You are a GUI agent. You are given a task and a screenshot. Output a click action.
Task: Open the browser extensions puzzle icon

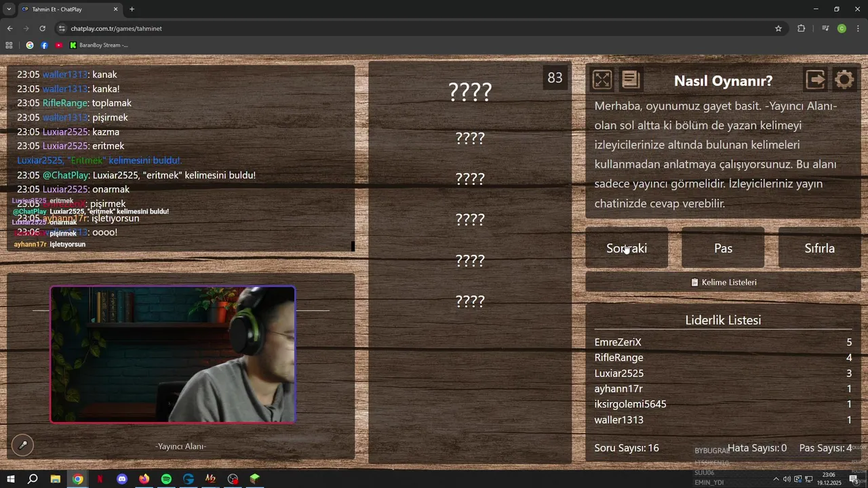point(802,28)
